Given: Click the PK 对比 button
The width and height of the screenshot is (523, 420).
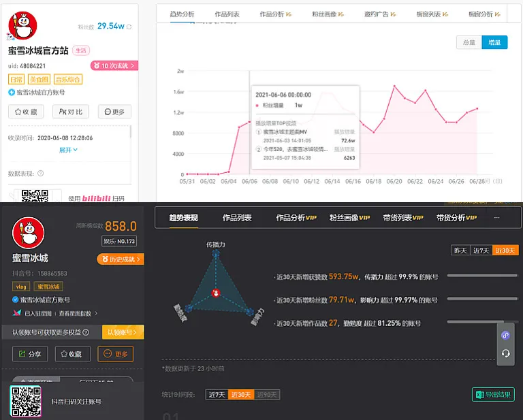Looking at the screenshot, I should click(x=71, y=112).
